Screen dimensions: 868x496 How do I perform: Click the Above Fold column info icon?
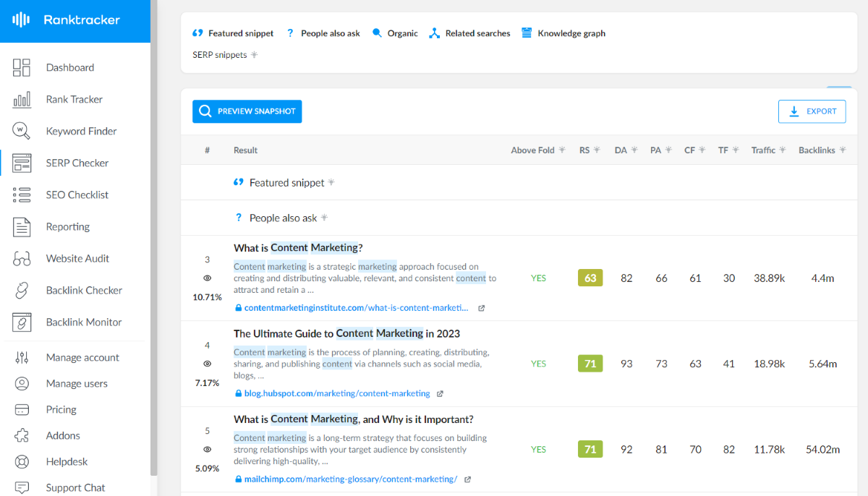(x=562, y=150)
